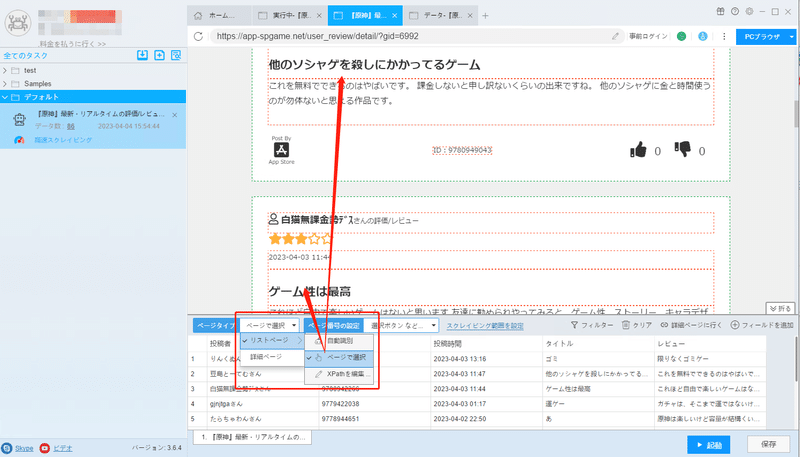Click the home icon on the ホーム tab
The height and width of the screenshot is (457, 800).
pos(198,15)
